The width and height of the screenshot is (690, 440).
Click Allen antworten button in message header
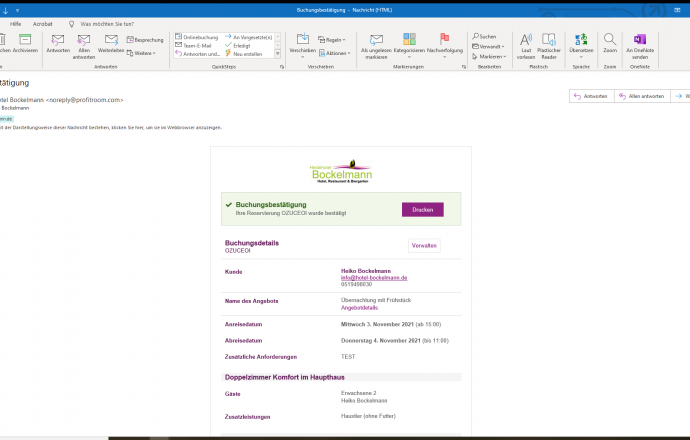coord(642,96)
